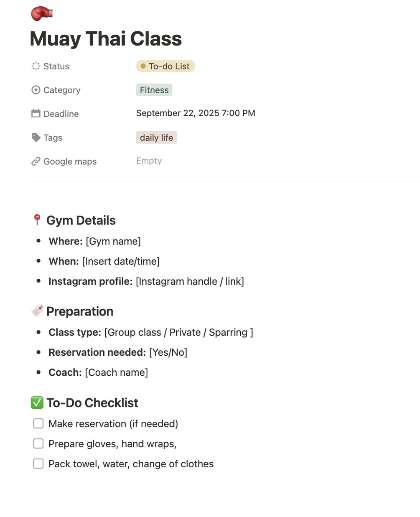Tick the Prepare gloves, hand wraps checkbox
The height and width of the screenshot is (517, 420).
coord(38,443)
